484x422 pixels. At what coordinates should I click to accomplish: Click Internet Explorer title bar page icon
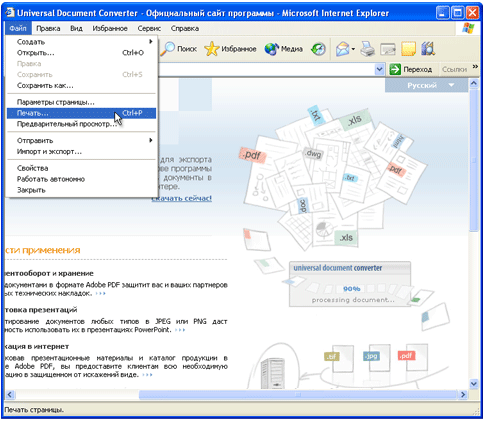click(9, 13)
